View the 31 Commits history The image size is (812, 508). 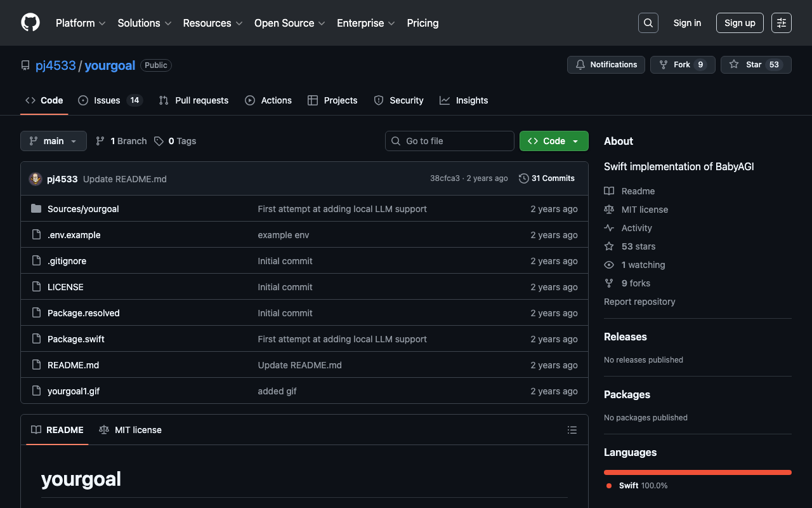546,178
